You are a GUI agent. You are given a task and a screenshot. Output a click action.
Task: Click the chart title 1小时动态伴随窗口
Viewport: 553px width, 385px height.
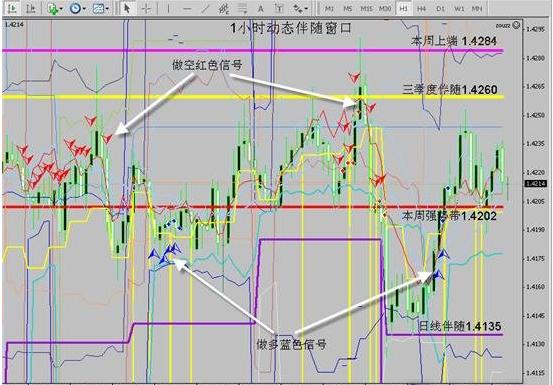(x=291, y=28)
